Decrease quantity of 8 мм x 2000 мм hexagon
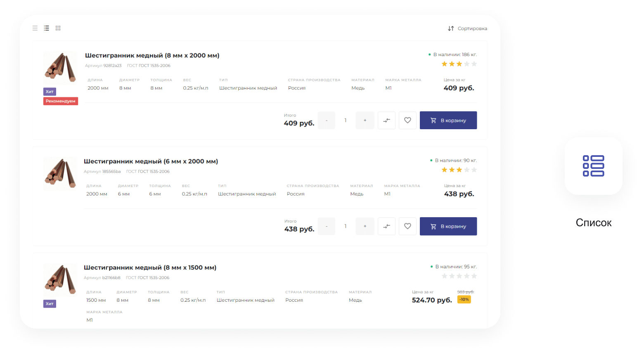Image resolution: width=644 pixels, height=355 pixels. point(327,121)
